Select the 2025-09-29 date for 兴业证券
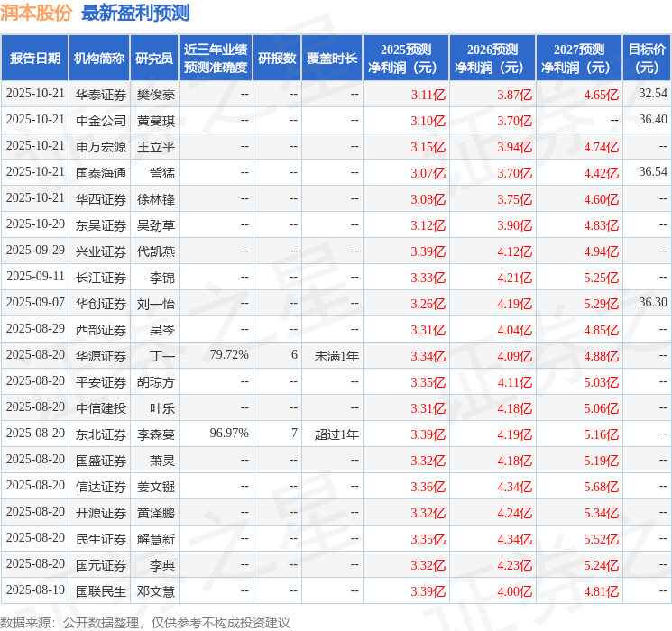672x631 pixels. coord(35,251)
